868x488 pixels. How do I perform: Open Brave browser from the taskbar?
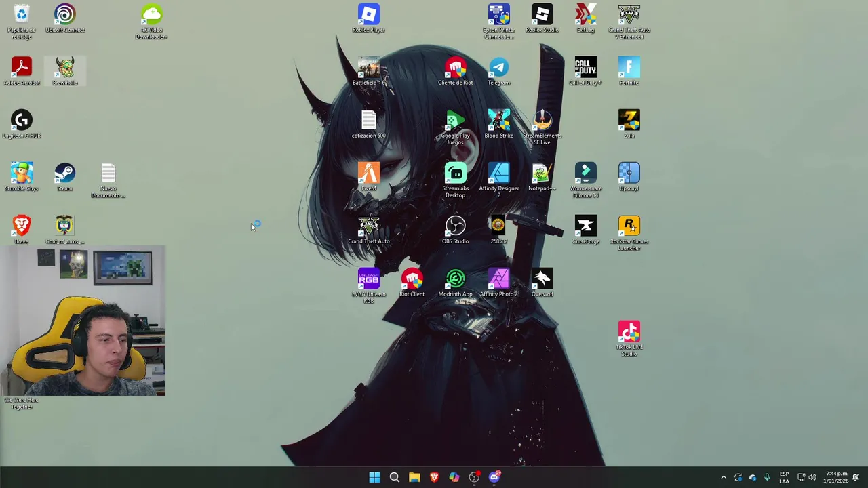[434, 477]
